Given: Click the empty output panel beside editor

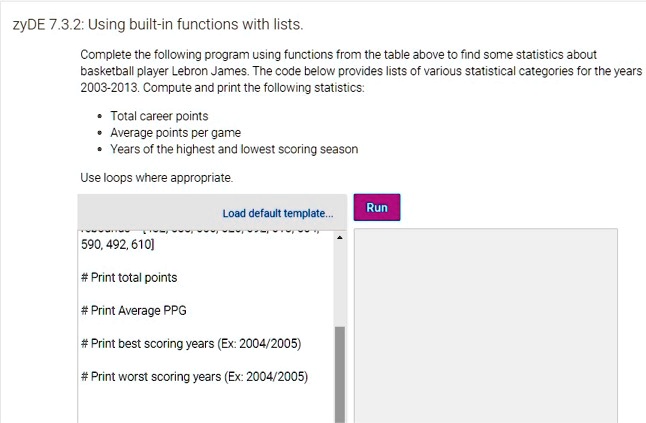Looking at the screenshot, I should click(486, 325).
